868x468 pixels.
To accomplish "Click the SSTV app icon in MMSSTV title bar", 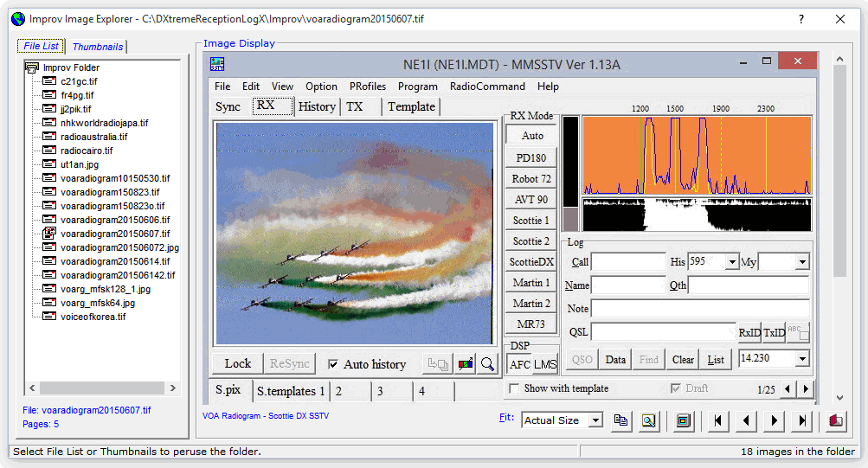I will [x=217, y=64].
